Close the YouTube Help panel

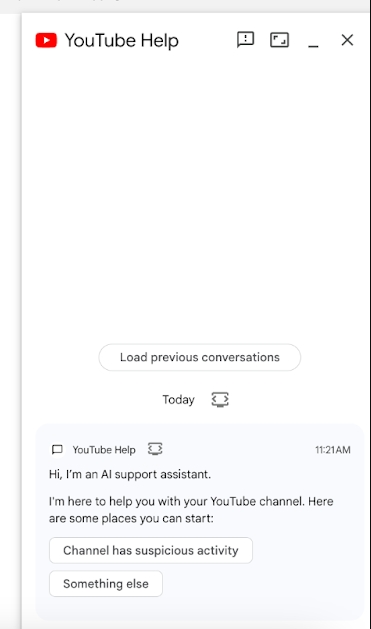pyautogui.click(x=347, y=40)
